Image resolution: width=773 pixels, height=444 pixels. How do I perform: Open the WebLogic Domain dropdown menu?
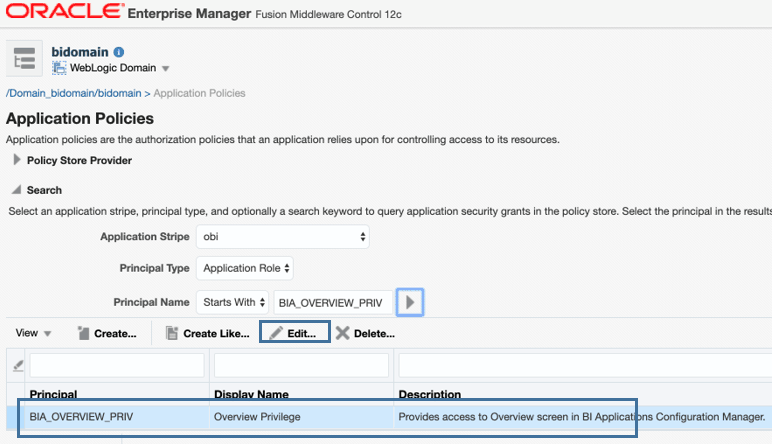tap(166, 68)
